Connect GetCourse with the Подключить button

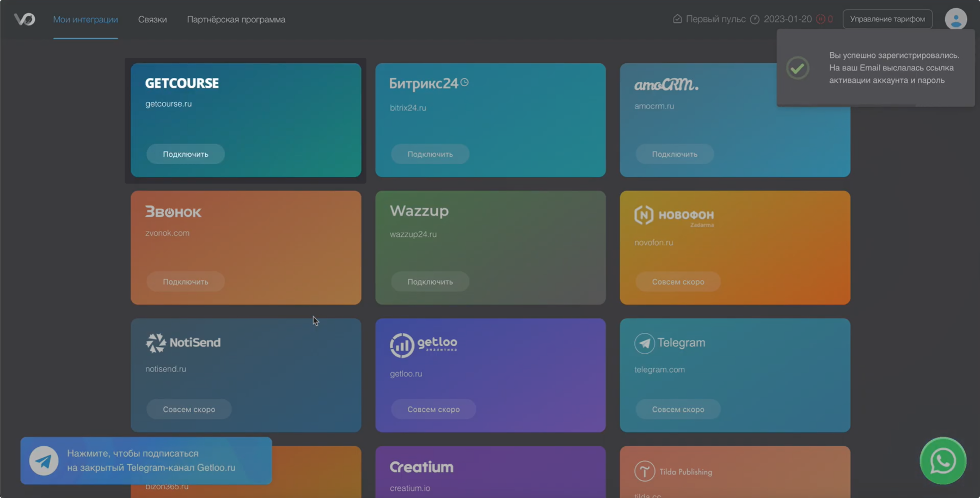(186, 154)
